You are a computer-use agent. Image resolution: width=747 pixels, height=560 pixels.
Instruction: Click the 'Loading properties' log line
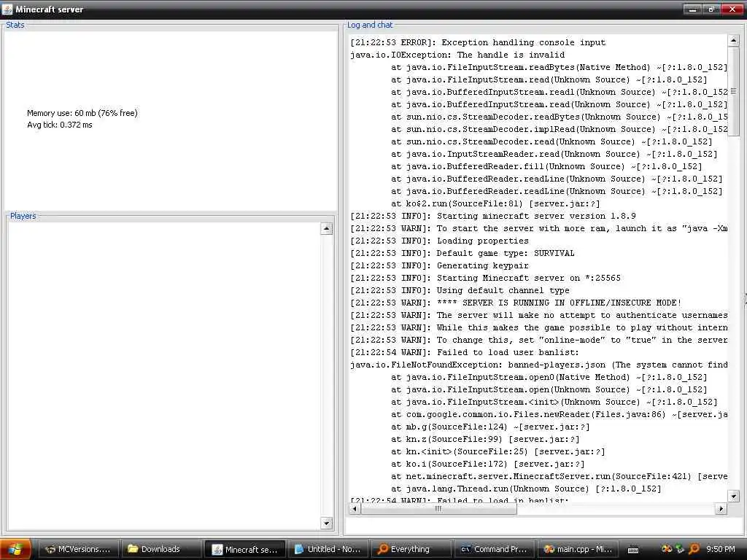point(439,241)
